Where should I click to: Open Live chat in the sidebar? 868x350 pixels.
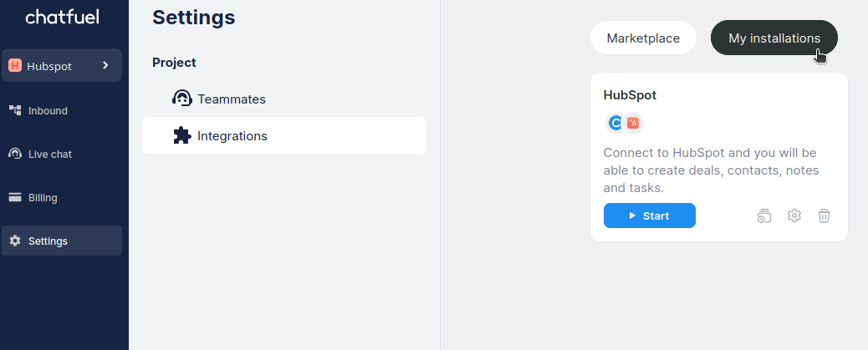coord(50,155)
